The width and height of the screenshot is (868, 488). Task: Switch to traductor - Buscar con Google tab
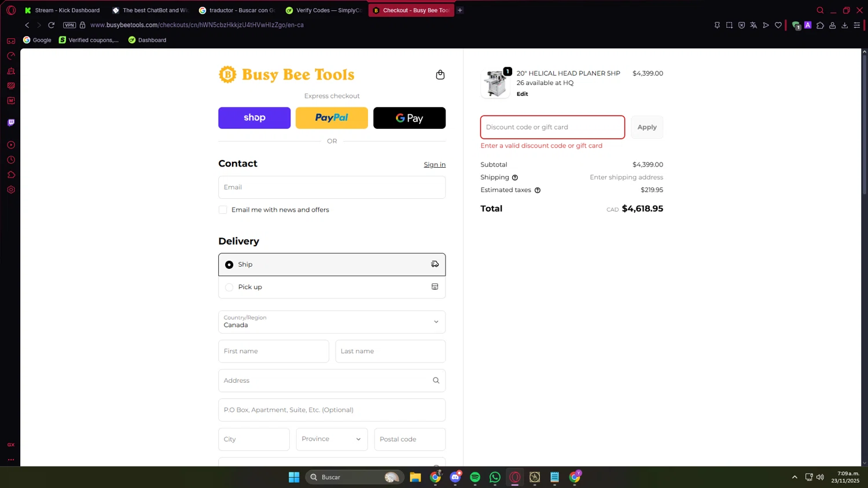(x=237, y=10)
